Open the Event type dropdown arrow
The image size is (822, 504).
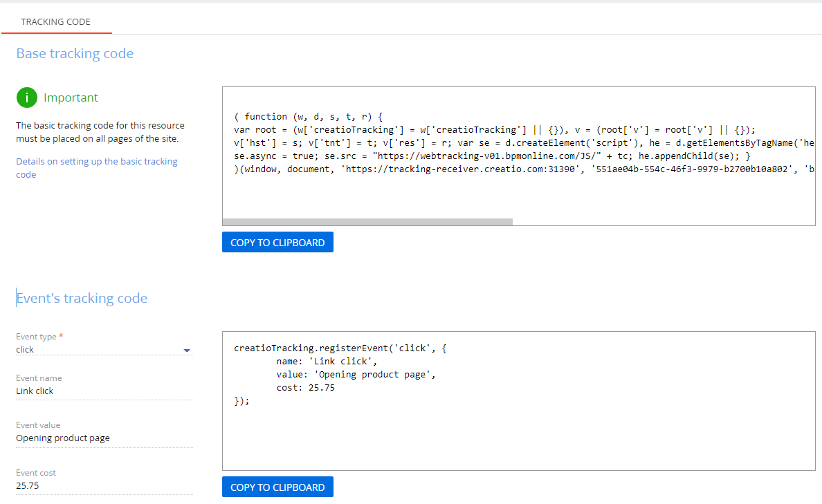[x=187, y=350]
